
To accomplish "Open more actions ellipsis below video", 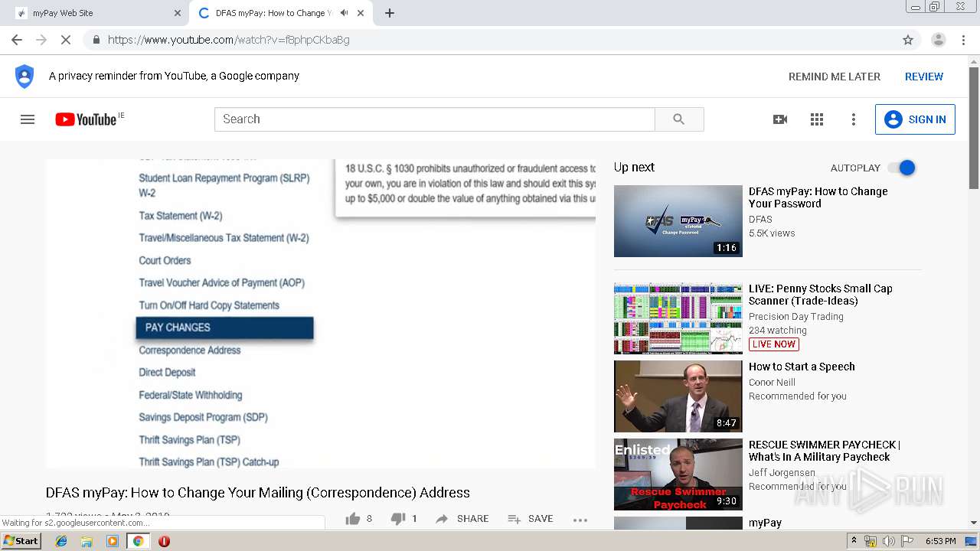I will point(580,520).
